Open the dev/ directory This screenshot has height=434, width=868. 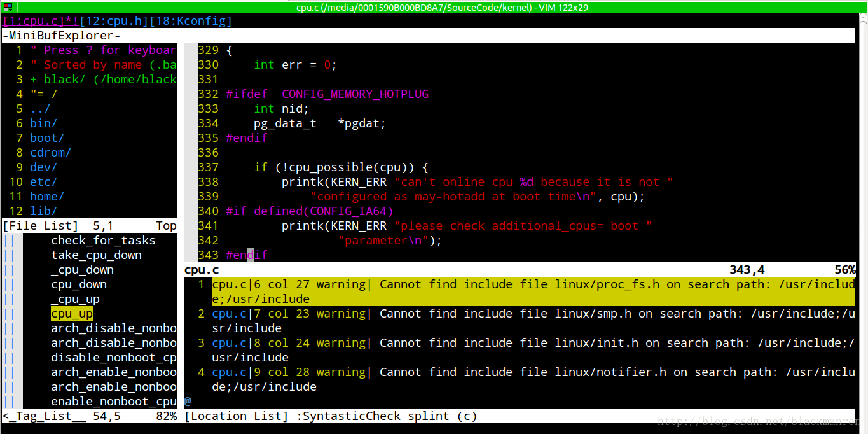[x=43, y=167]
